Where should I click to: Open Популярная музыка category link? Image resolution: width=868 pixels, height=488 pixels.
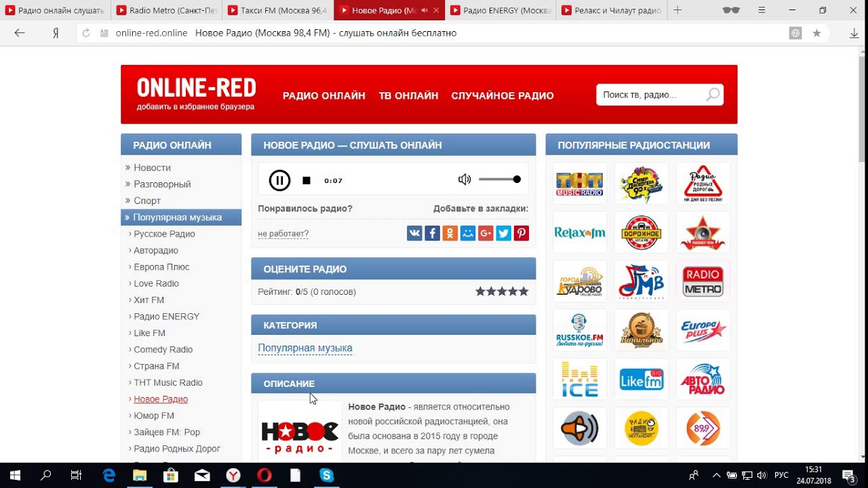click(305, 348)
